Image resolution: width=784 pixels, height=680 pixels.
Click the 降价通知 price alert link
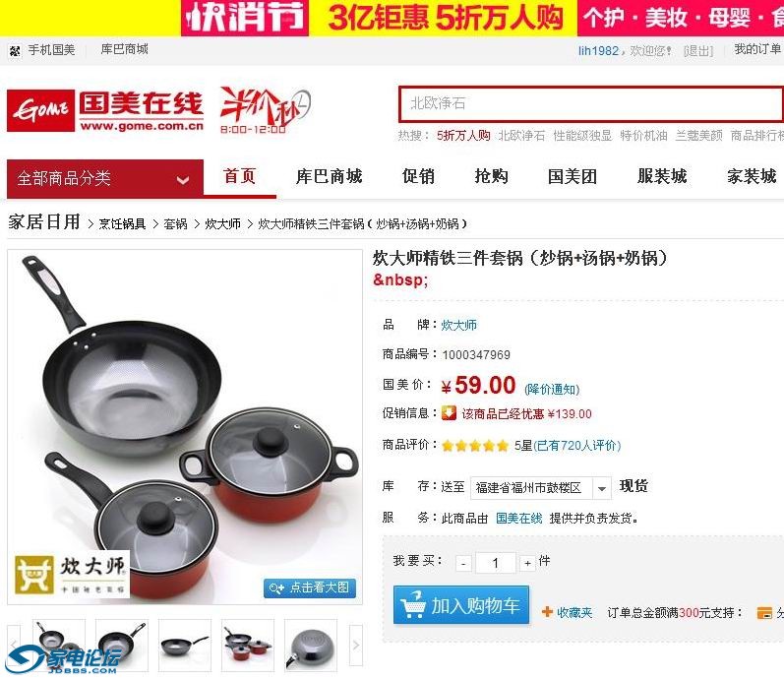coord(552,389)
